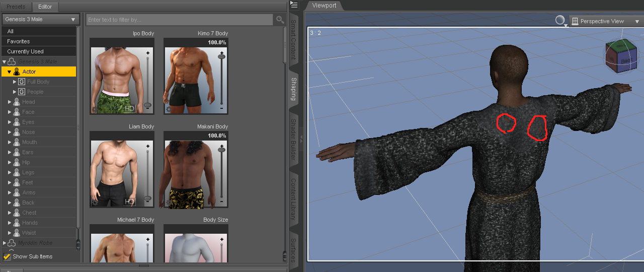644x272 pixels.
Task: Click plus icon on Kimo 7 Body slider
Action: [221, 52]
